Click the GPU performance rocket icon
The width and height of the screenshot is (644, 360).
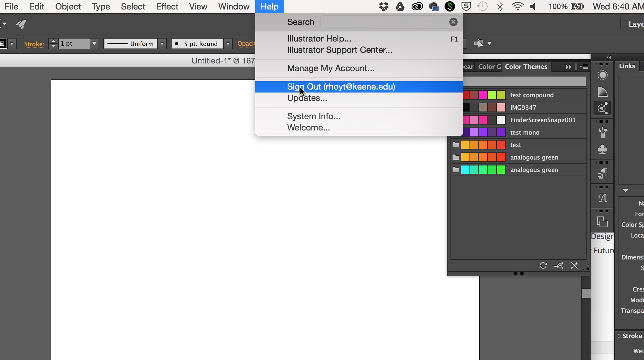point(21,24)
